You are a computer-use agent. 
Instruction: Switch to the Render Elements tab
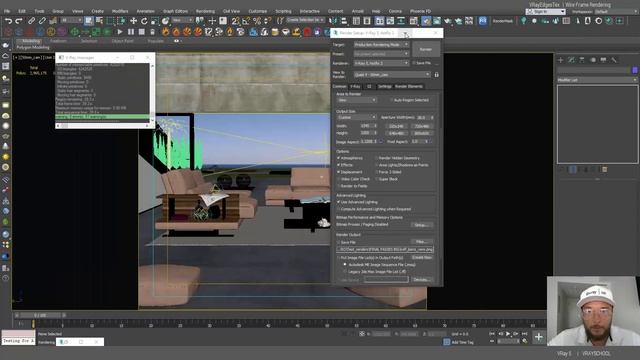(409, 87)
